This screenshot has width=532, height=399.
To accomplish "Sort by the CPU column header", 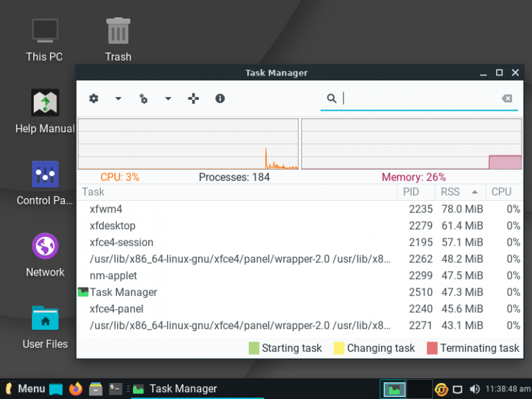I will [x=504, y=192].
